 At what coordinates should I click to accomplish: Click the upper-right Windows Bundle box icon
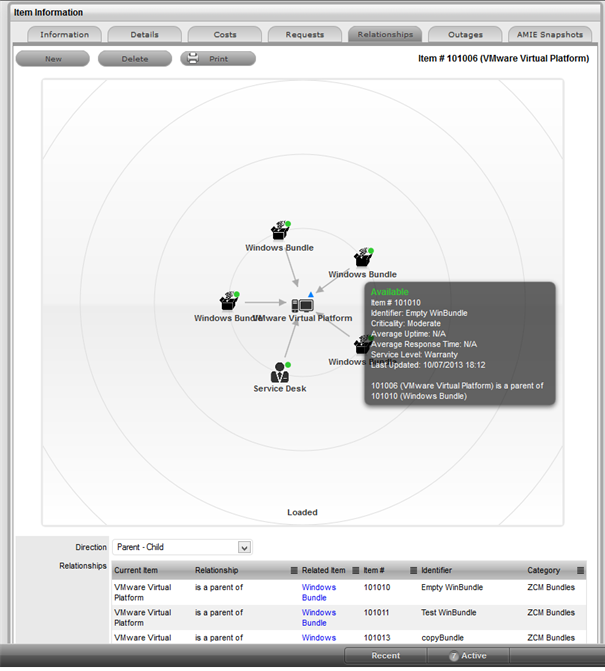click(363, 257)
